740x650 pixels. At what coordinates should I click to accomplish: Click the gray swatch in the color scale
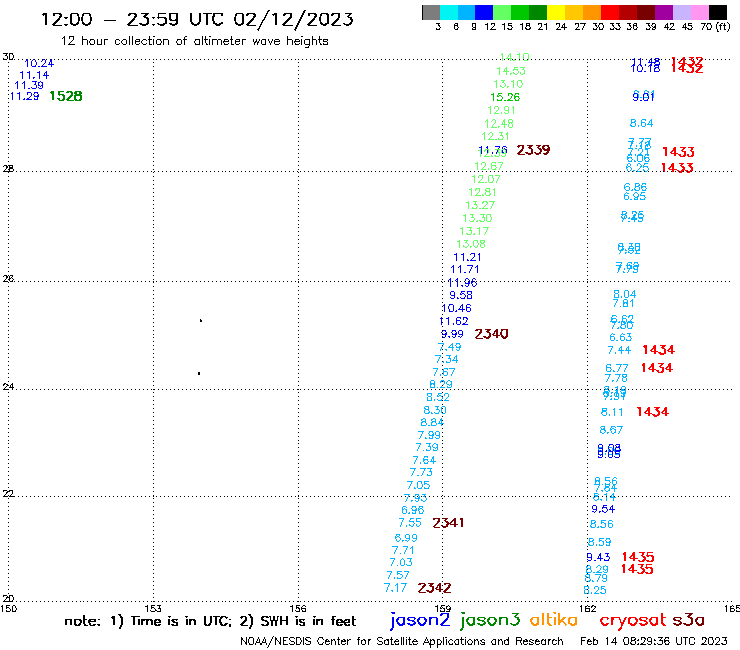[x=431, y=12]
